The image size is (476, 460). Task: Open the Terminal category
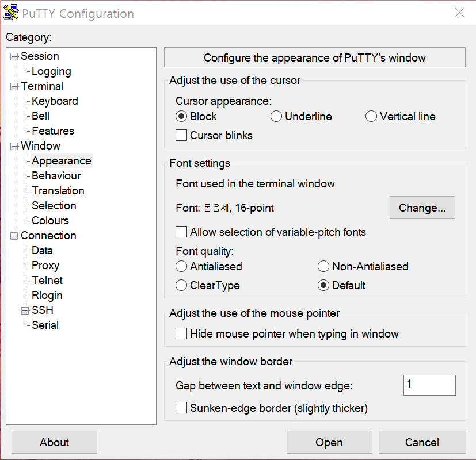coord(42,86)
